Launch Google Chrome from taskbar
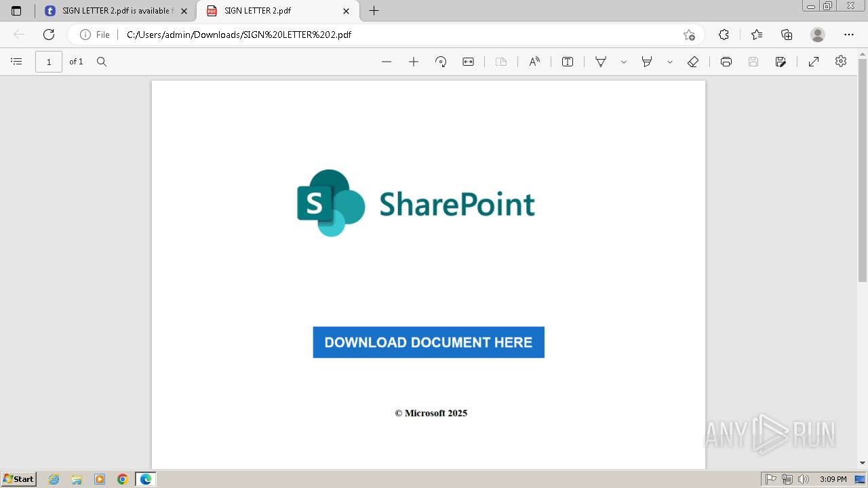Screen dimensions: 868x488 tap(123, 479)
